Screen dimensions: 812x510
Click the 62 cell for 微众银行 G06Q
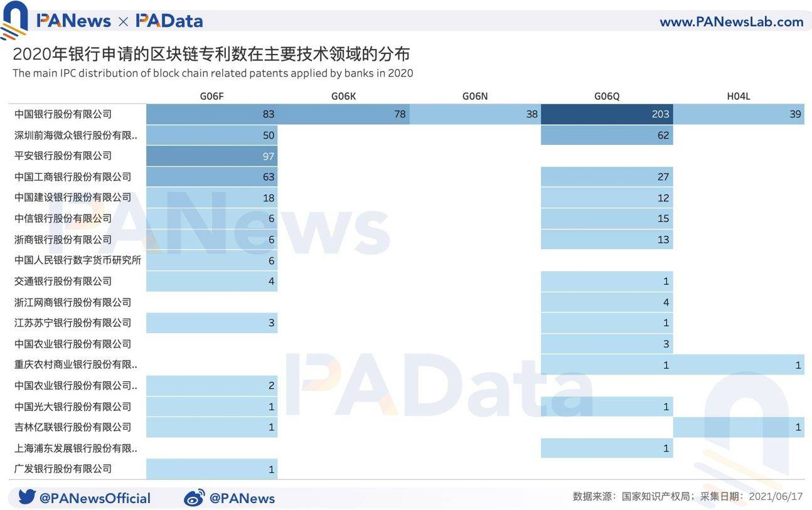[x=607, y=135]
